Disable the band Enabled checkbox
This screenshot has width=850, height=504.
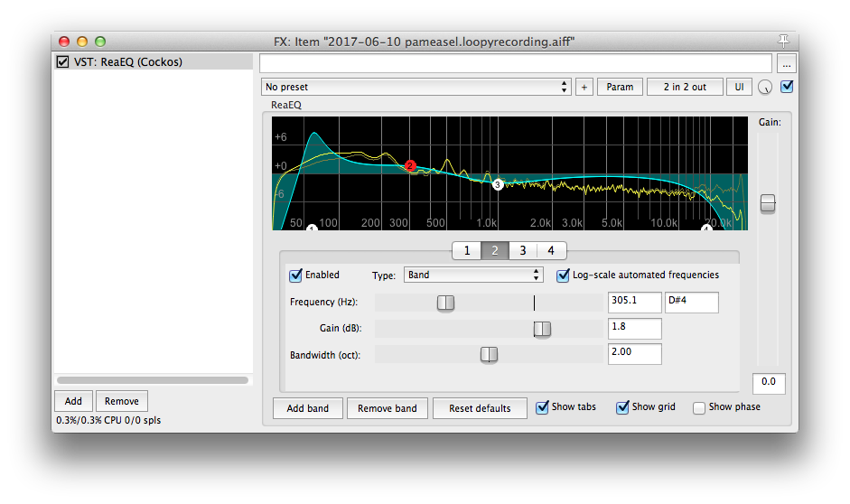[295, 275]
